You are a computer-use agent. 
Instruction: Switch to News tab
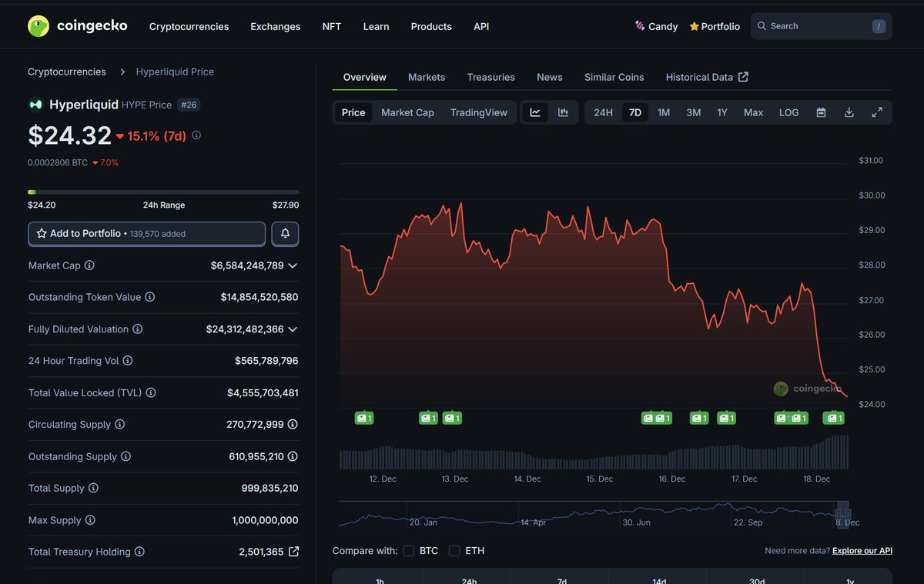550,77
